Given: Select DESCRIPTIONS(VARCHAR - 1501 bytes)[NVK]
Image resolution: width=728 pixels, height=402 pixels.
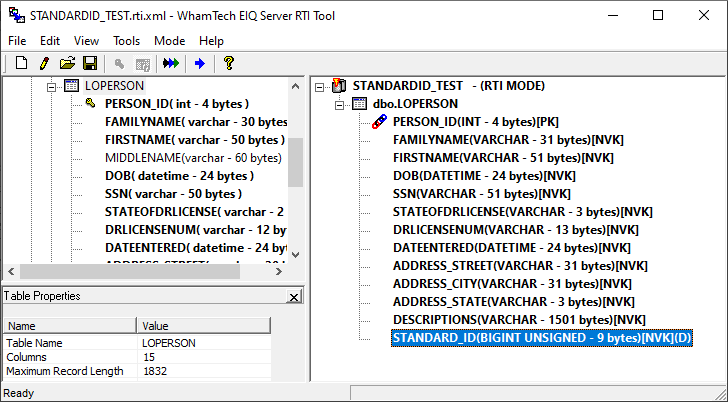Looking at the screenshot, I should click(519, 321).
